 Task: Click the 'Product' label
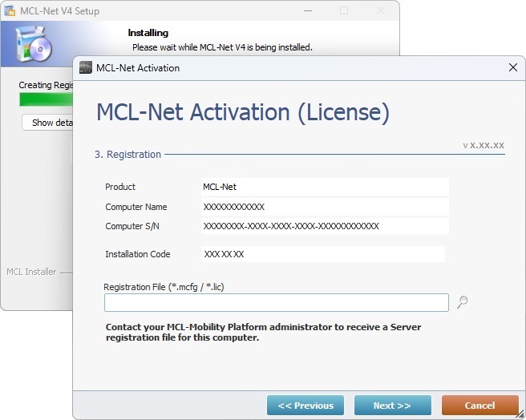coord(120,187)
